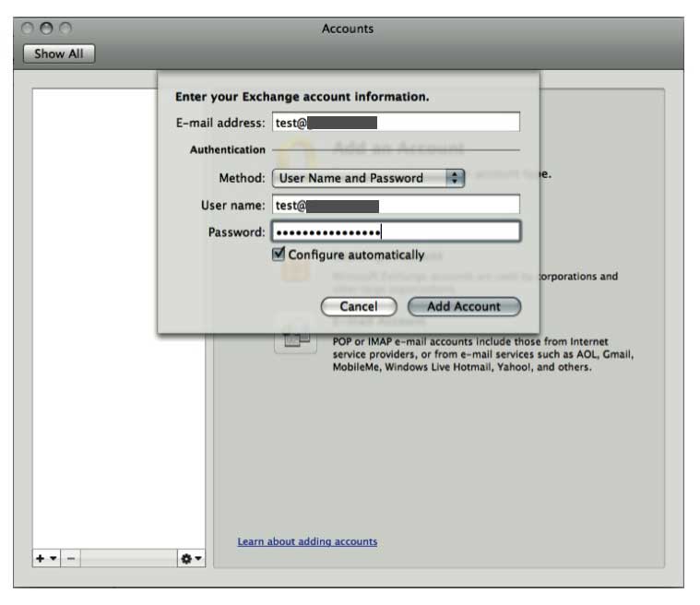This screenshot has width=700, height=605.
Task: Select the POP or IMAP e-mail account icon
Action: (291, 339)
